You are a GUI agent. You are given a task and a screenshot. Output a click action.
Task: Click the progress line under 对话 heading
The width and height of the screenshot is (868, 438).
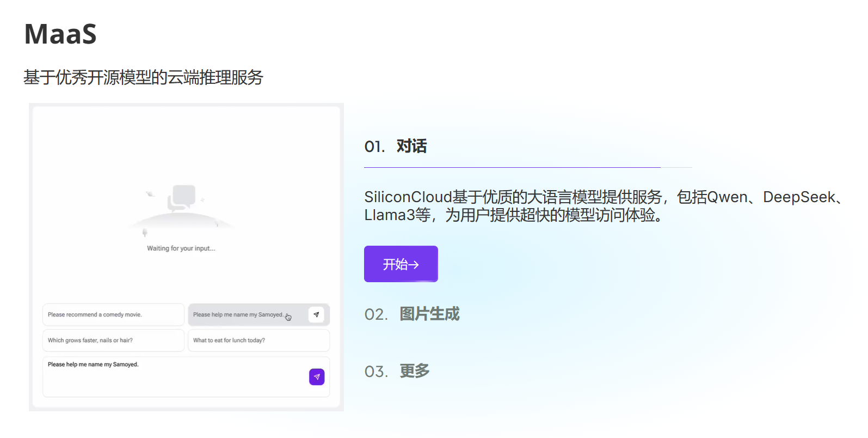click(512, 167)
